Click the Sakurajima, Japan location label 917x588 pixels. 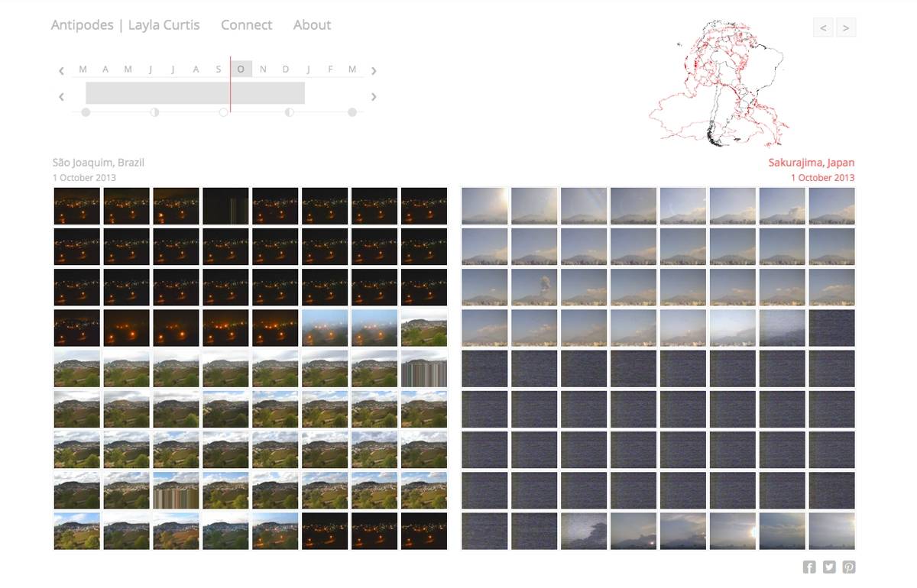811,163
